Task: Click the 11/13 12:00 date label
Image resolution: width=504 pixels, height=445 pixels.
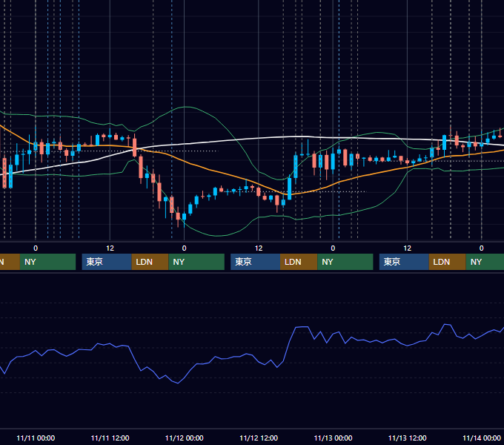Action: coord(407,438)
